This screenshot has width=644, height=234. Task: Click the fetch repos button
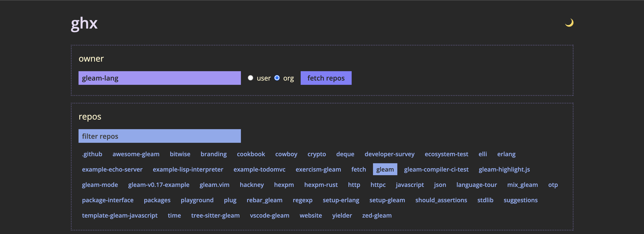tap(326, 78)
